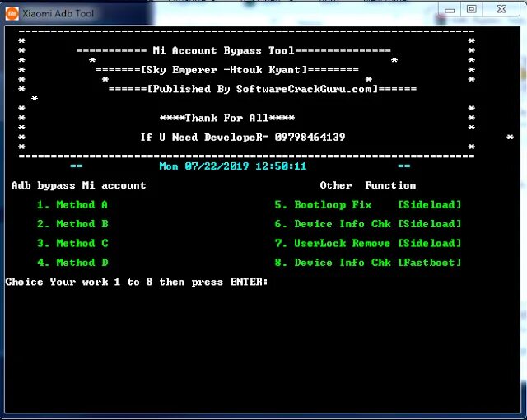This screenshot has height=420, width=527.
Task: Select option 7. UserLock Remove [Sideload]
Action: click(368, 243)
